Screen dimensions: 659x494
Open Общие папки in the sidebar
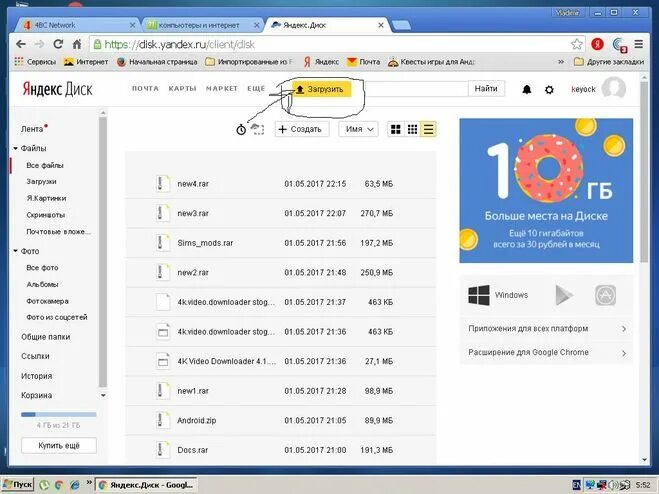click(45, 337)
